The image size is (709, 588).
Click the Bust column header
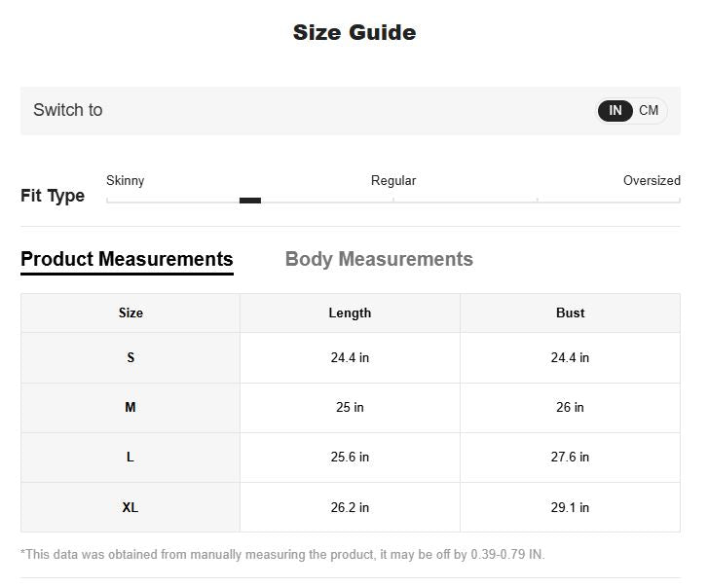570,312
